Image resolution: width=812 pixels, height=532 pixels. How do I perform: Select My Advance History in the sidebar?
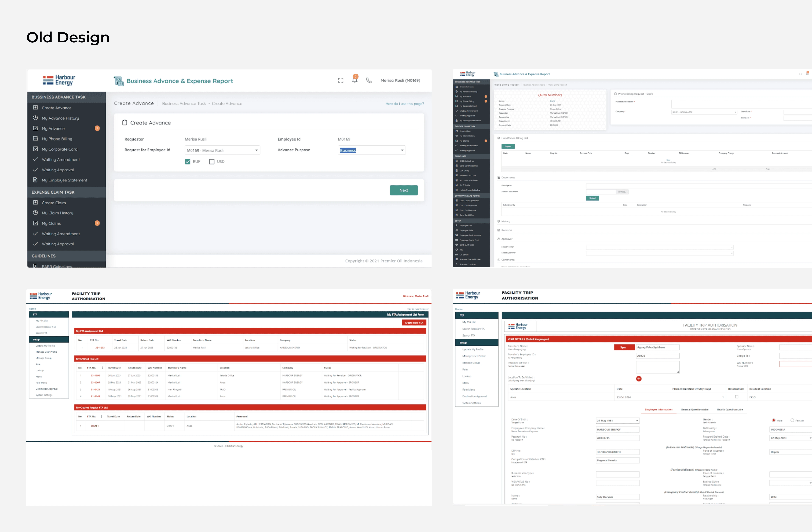[60, 118]
